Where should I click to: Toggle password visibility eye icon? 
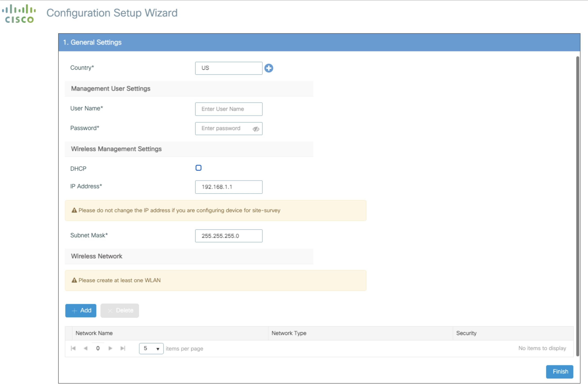coord(256,129)
